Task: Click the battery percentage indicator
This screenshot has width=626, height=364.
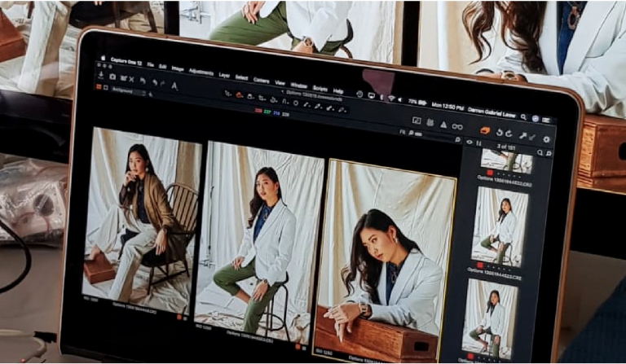Action: [417, 102]
